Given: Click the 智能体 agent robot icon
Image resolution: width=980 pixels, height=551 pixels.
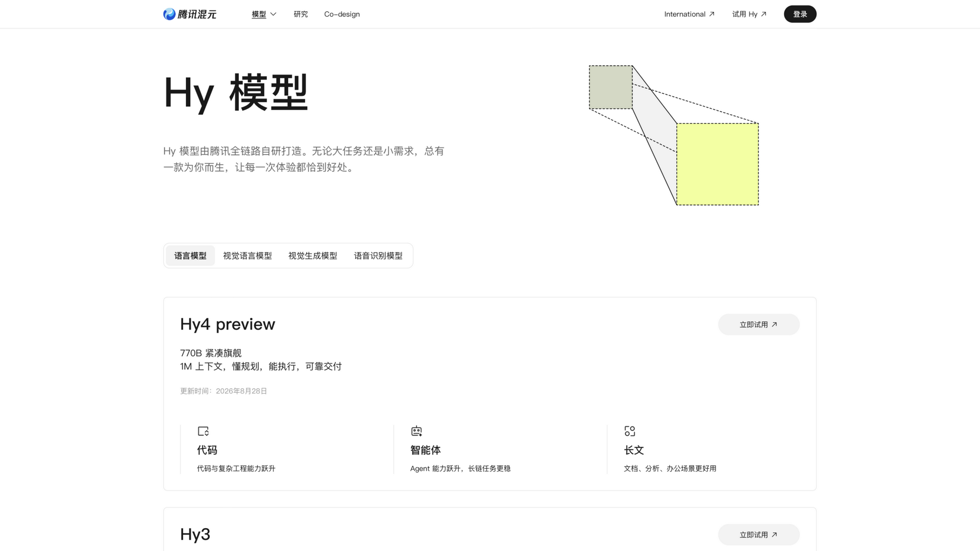Looking at the screenshot, I should pyautogui.click(x=416, y=431).
